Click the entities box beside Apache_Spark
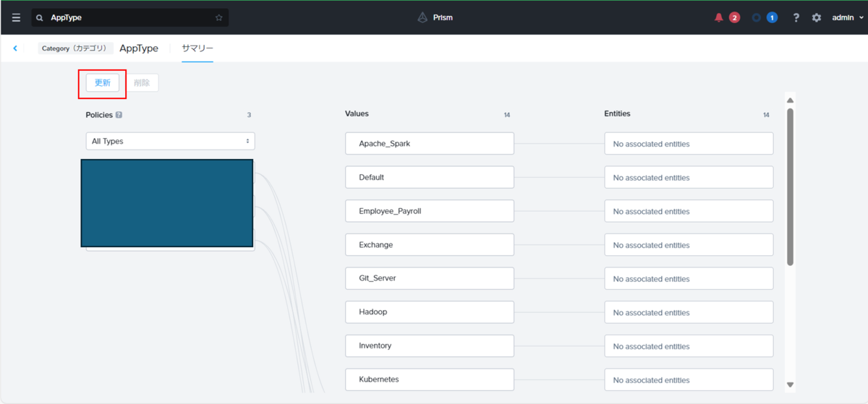868x404 pixels. click(689, 143)
